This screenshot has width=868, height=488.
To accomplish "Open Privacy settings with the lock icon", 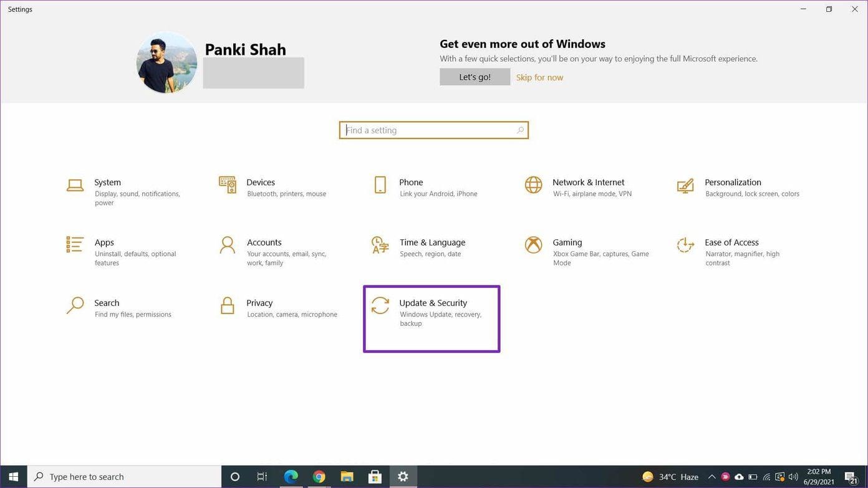I will (278, 308).
